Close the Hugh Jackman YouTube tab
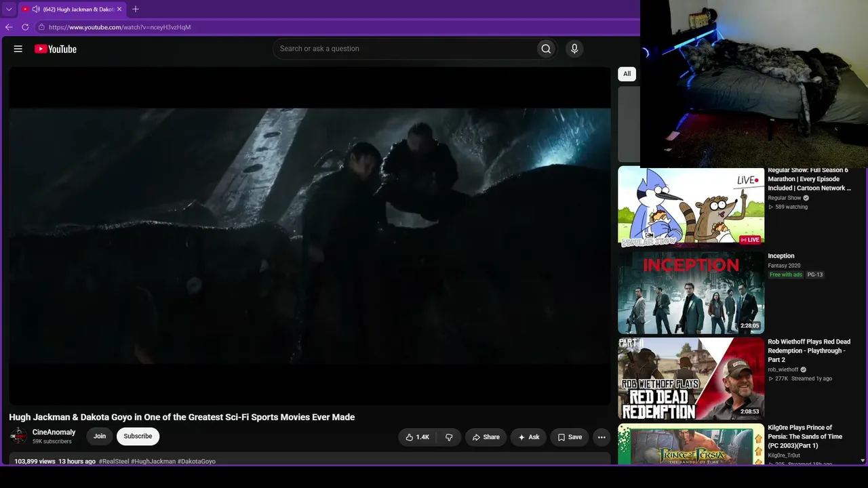Image resolution: width=868 pixels, height=488 pixels. [x=119, y=9]
